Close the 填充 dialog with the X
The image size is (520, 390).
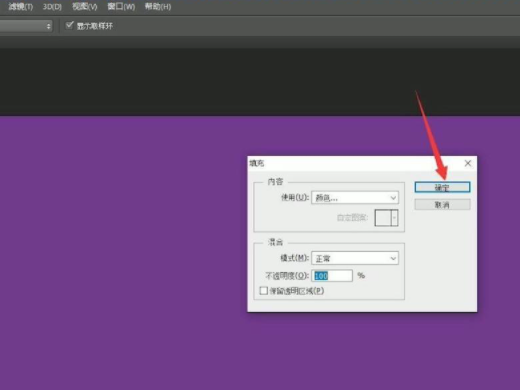[468, 163]
